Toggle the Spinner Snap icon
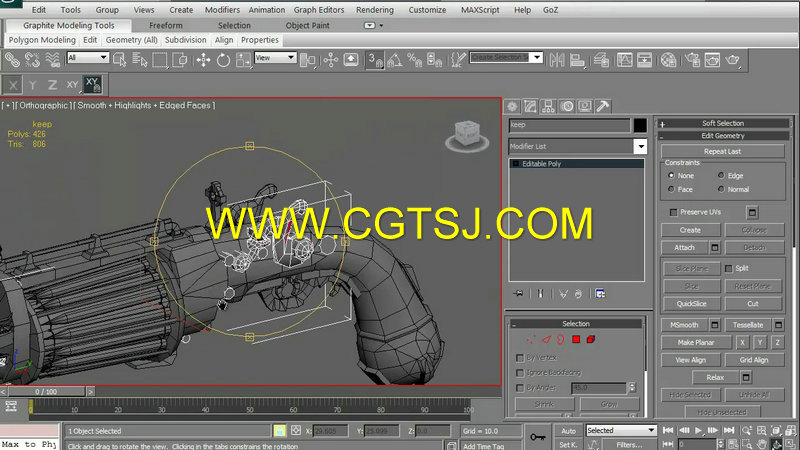 [x=434, y=60]
